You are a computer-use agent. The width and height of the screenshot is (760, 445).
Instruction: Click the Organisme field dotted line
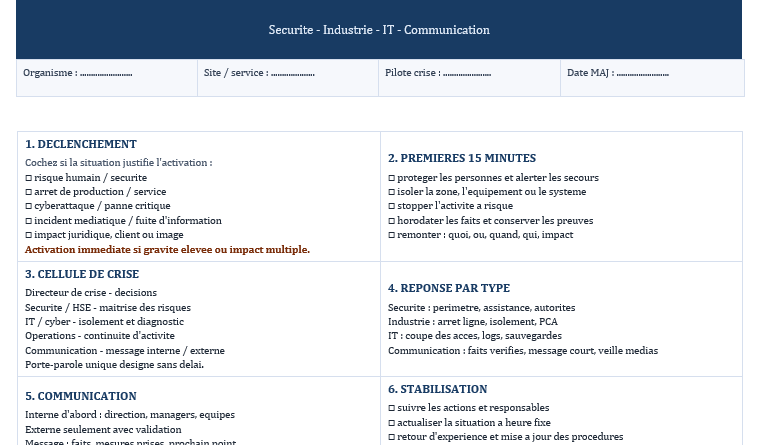pos(106,74)
